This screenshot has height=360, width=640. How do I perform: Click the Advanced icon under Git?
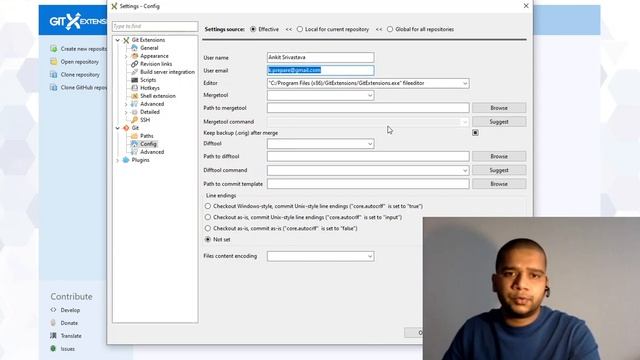click(134, 152)
